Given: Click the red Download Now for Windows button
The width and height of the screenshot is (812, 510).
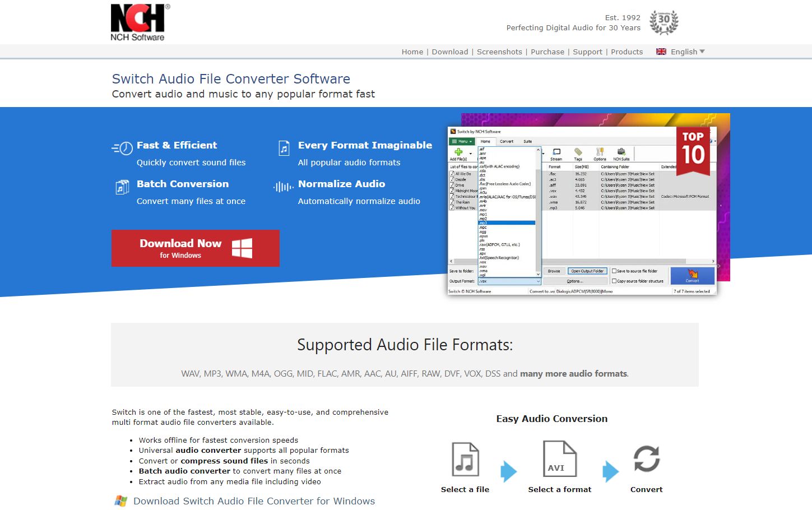Looking at the screenshot, I should click(196, 248).
